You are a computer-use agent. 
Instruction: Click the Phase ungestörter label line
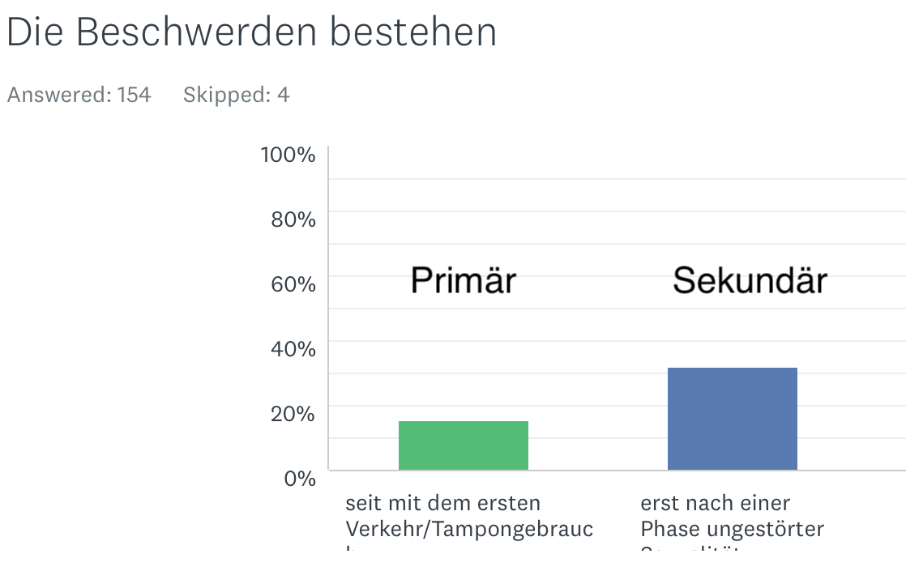click(732, 529)
